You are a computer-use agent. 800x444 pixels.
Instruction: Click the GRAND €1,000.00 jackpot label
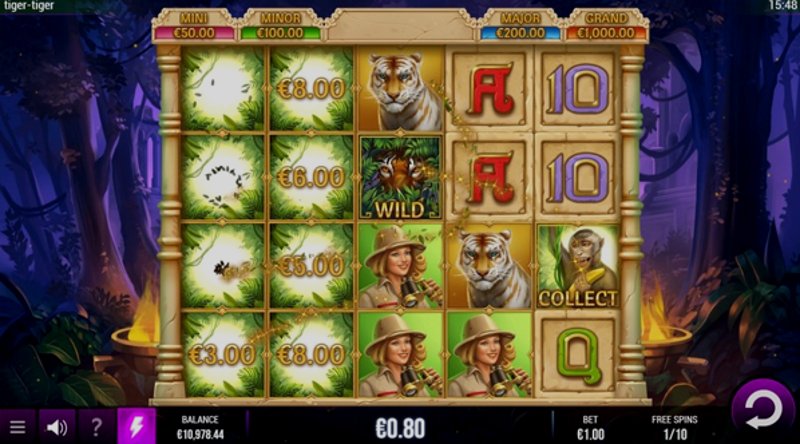click(606, 27)
